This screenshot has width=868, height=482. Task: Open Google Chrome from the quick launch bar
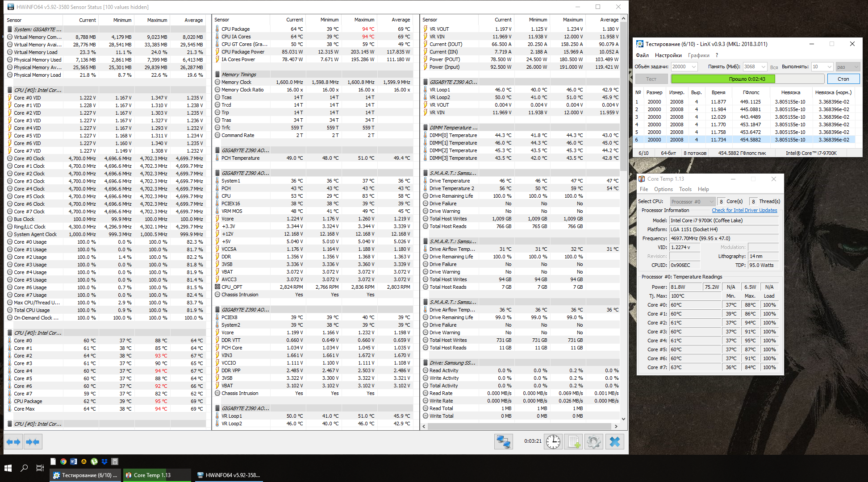point(63,461)
